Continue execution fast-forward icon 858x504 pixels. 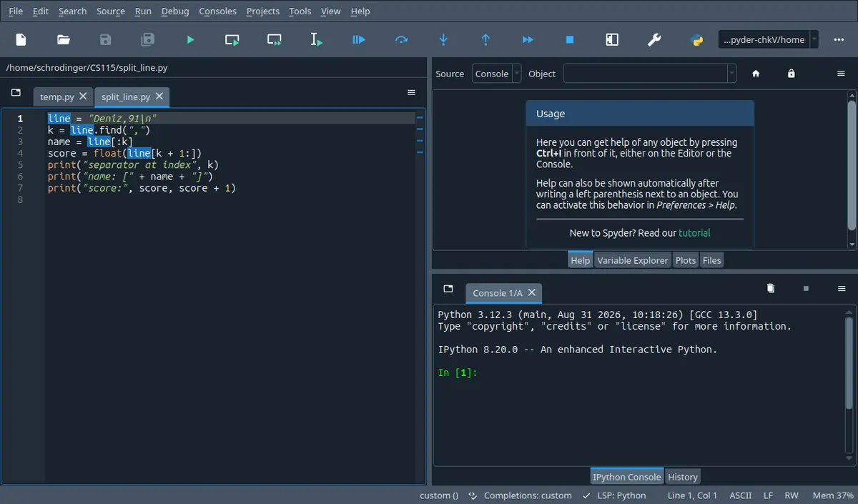coord(528,40)
